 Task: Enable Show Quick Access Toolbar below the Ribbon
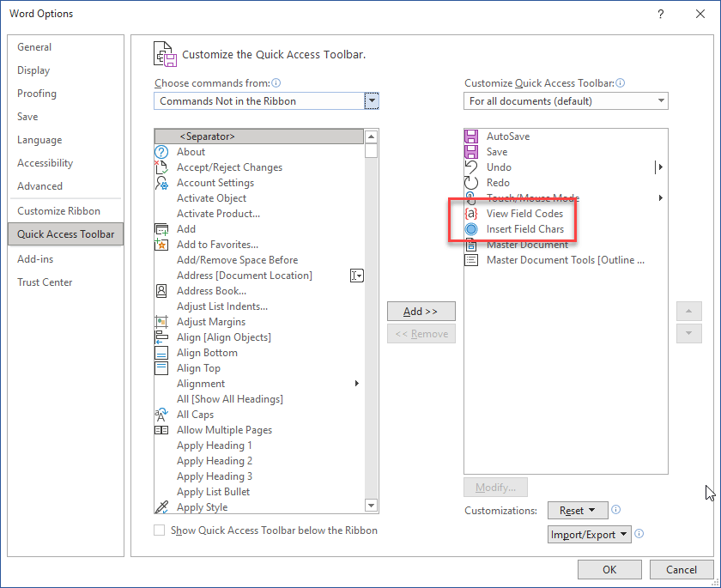tap(159, 530)
